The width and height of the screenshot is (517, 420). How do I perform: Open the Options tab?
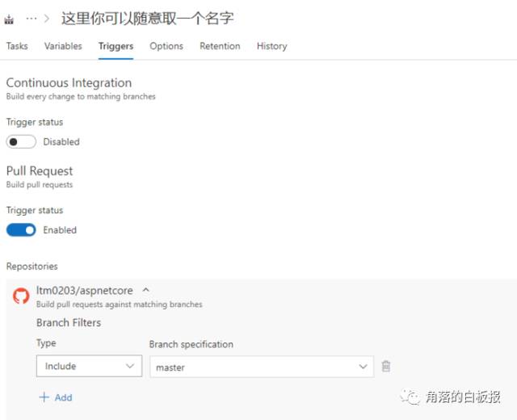[x=166, y=46]
